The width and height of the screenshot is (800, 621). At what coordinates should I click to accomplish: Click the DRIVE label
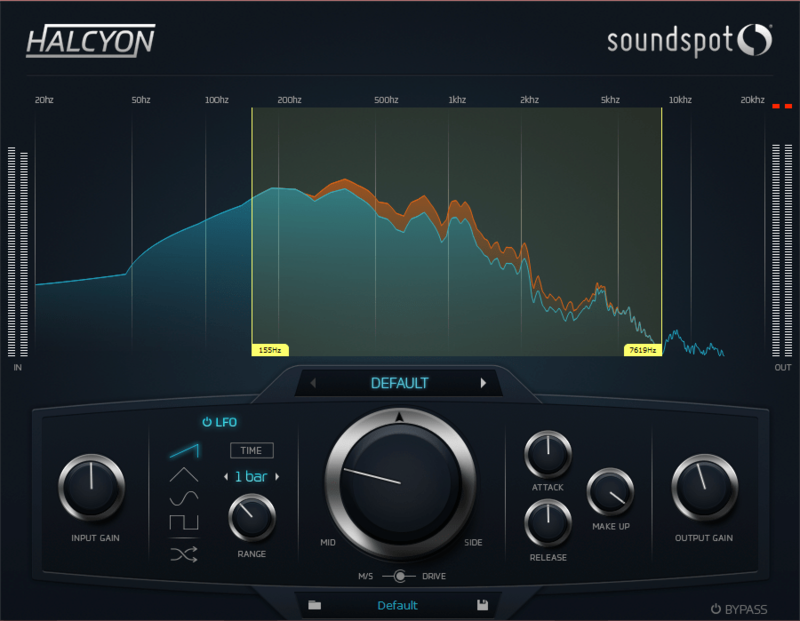pyautogui.click(x=434, y=576)
